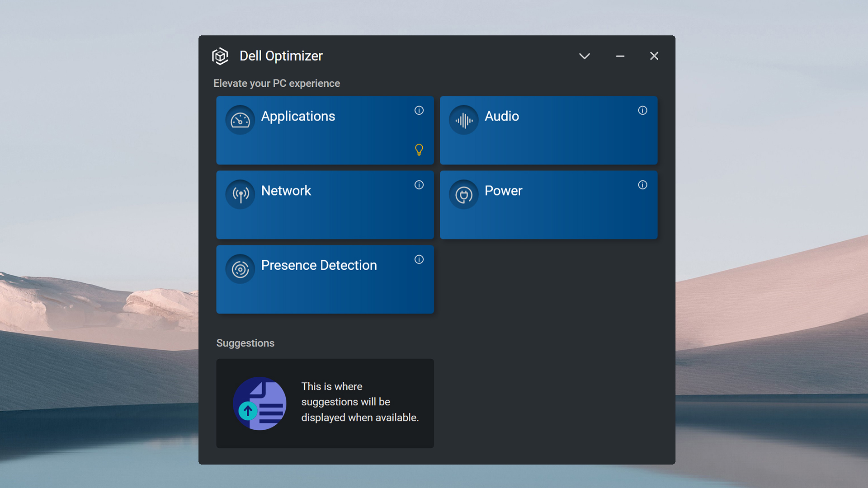868x488 pixels.
Task: Open the Network tile
Action: click(x=325, y=205)
